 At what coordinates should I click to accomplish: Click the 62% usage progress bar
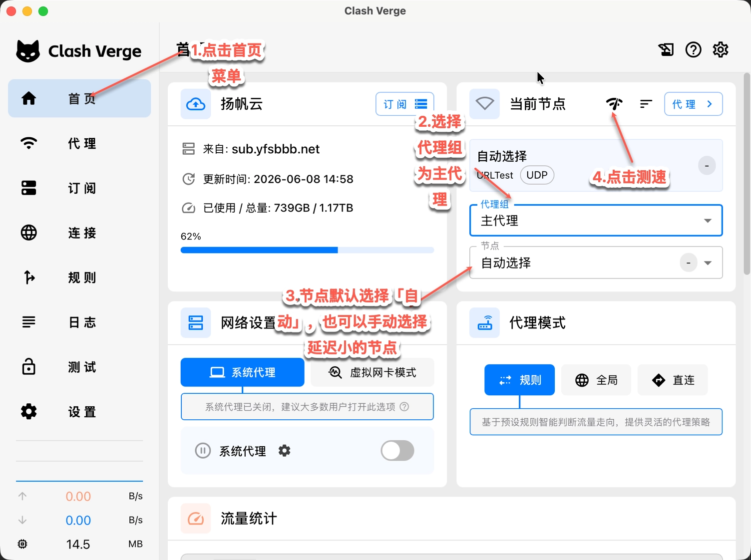pos(307,250)
